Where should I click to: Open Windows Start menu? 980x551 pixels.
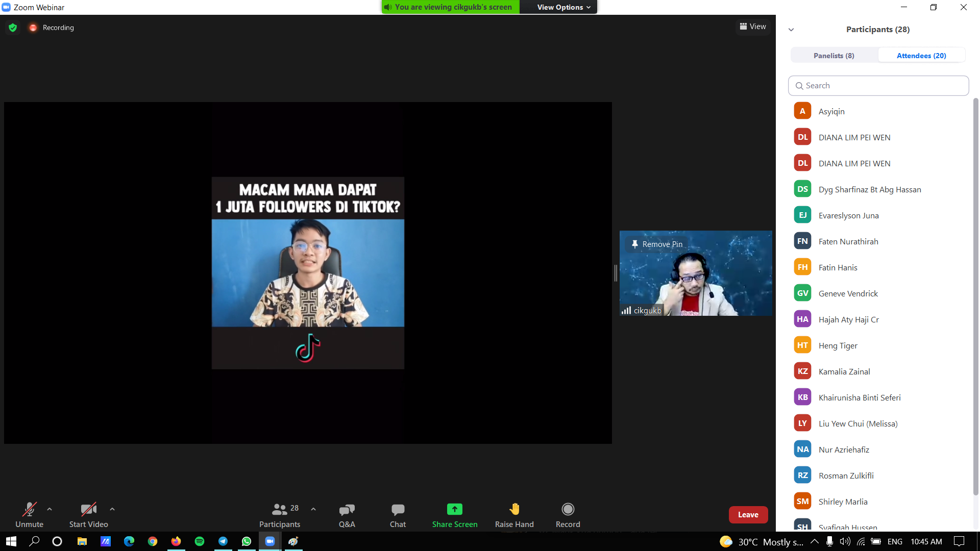click(x=11, y=541)
